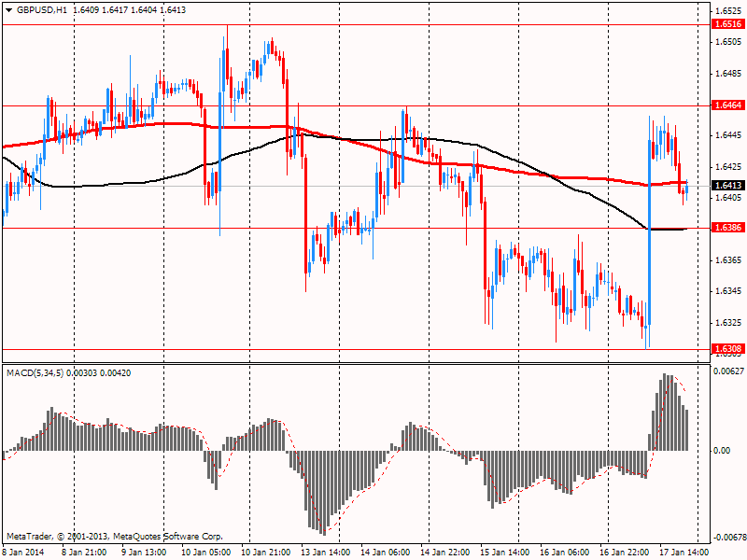Image resolution: width=747 pixels, height=560 pixels.
Task: Select the horizontal line at 1.6516
Action: tap(357, 25)
